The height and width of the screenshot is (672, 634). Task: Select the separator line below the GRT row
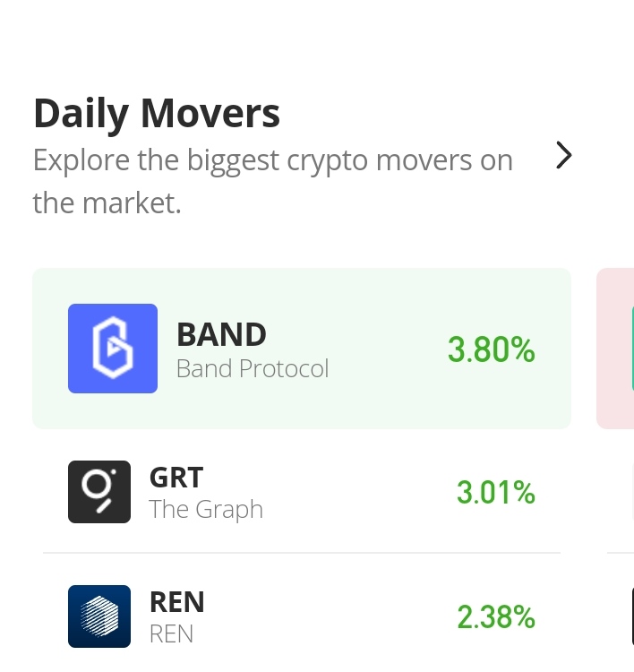tap(302, 553)
